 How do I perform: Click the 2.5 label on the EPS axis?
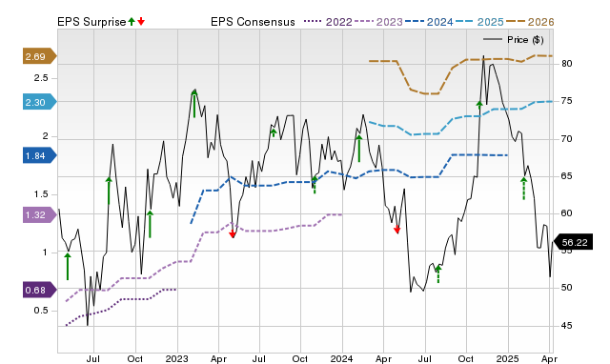(x=41, y=78)
